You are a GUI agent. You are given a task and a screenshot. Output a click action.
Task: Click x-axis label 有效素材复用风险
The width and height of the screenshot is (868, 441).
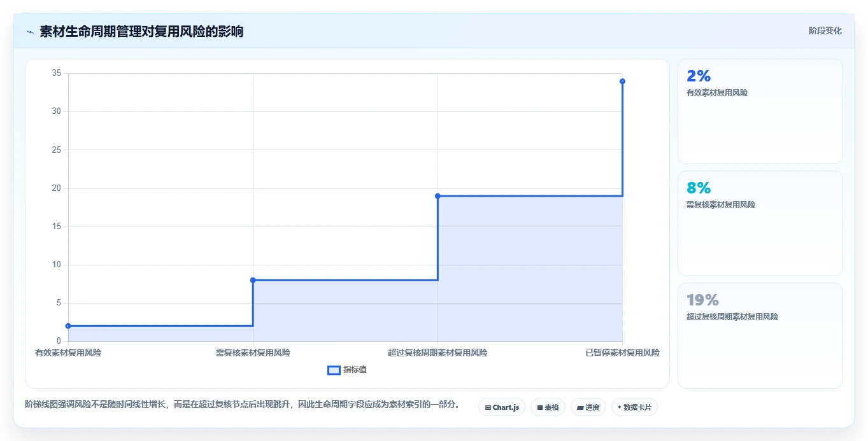coord(68,353)
